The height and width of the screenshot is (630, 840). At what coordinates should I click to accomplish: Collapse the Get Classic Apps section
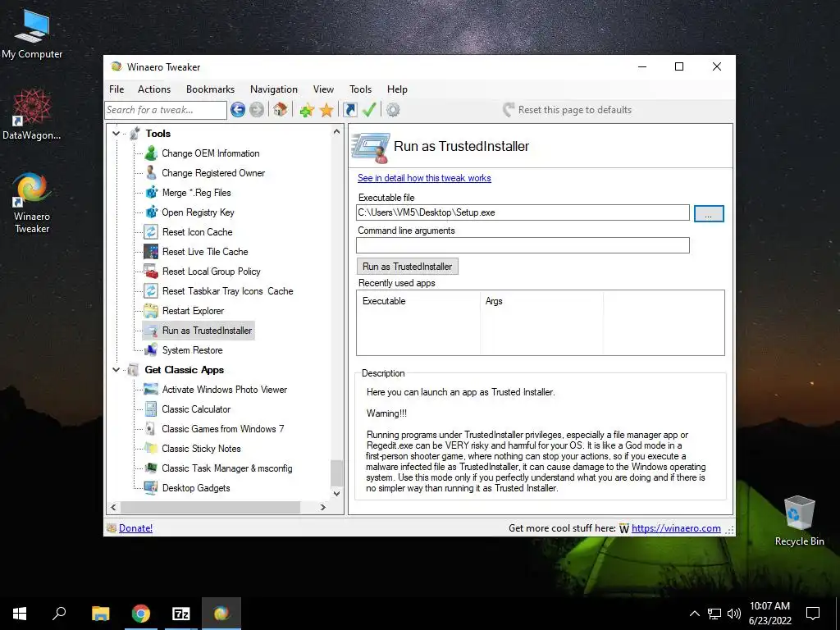click(116, 370)
